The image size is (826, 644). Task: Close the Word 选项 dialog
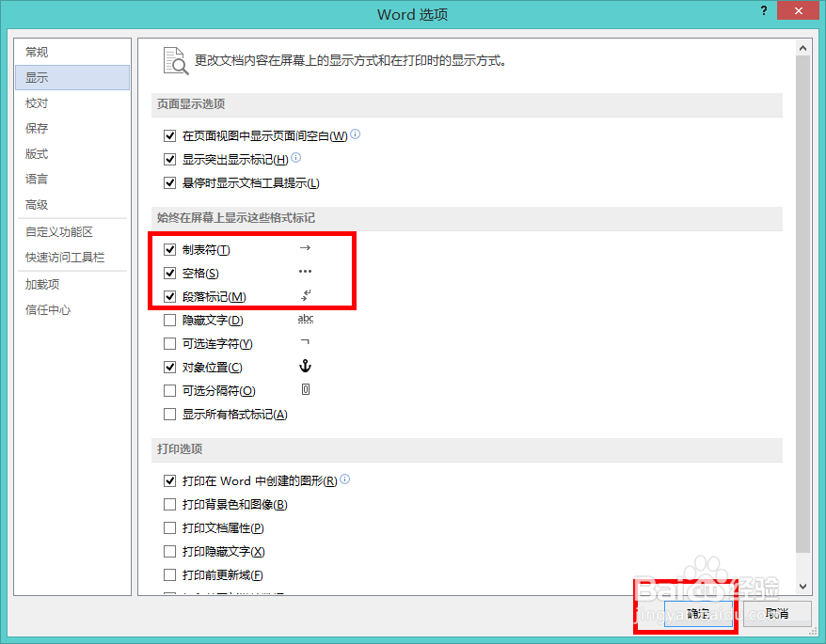[798, 10]
